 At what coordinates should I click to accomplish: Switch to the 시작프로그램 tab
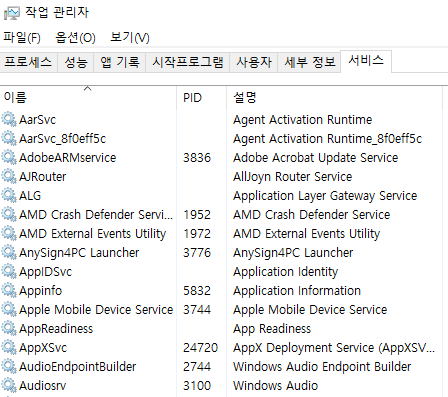(x=188, y=62)
